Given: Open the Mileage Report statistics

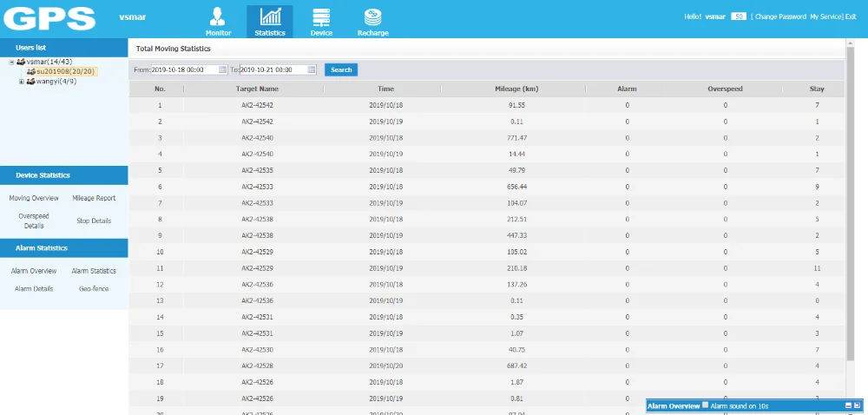Looking at the screenshot, I should coord(94,198).
